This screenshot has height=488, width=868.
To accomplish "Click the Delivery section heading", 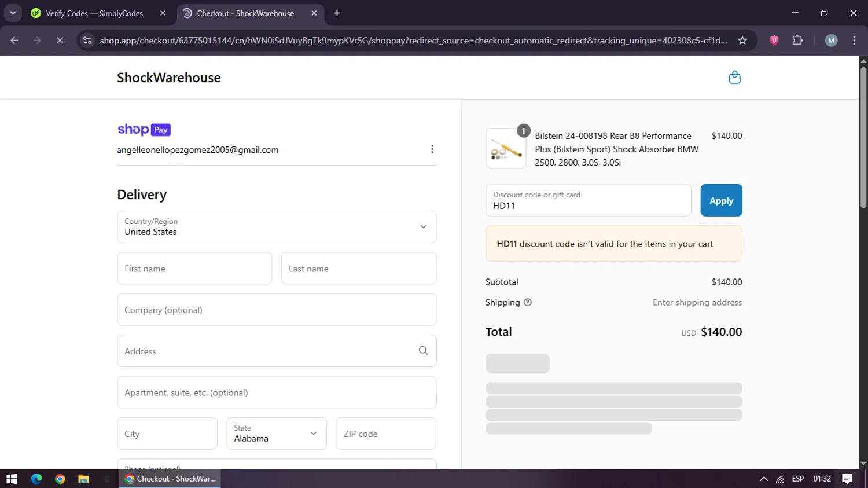I will pyautogui.click(x=142, y=195).
